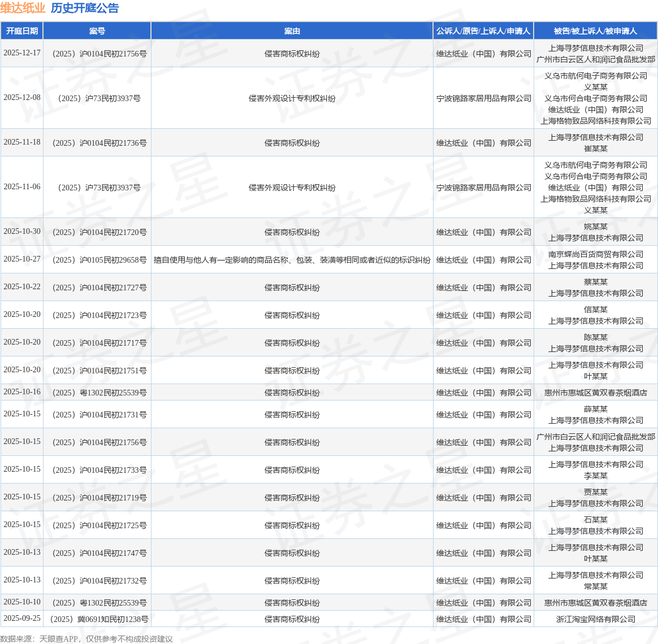658x644 pixels.
Task: Click case number 沪0104民初21751号
Action: coord(99,371)
